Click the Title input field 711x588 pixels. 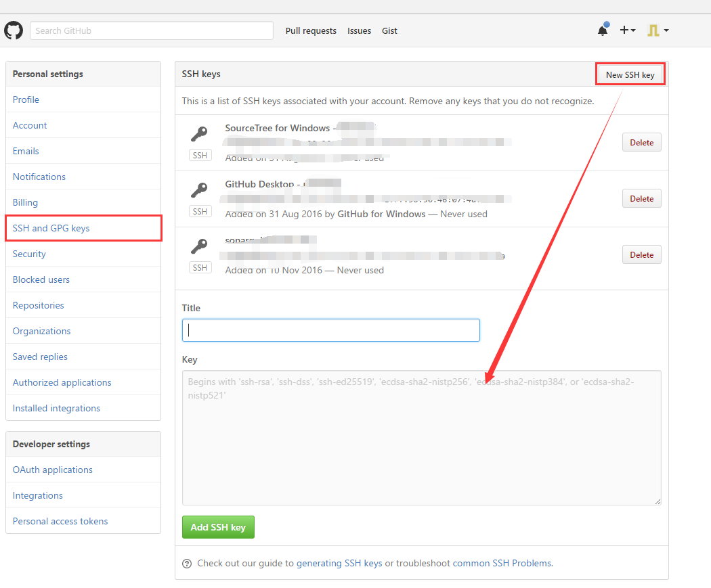coord(331,330)
